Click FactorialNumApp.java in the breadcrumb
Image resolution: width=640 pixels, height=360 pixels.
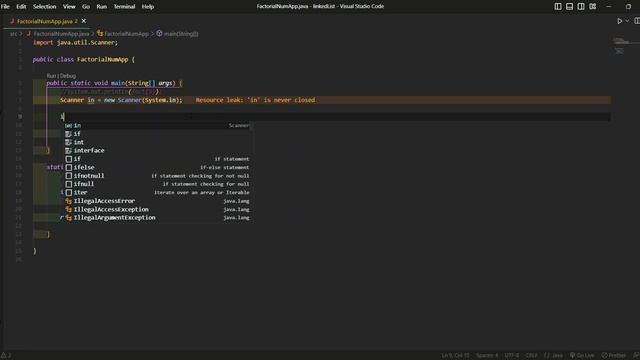point(61,34)
